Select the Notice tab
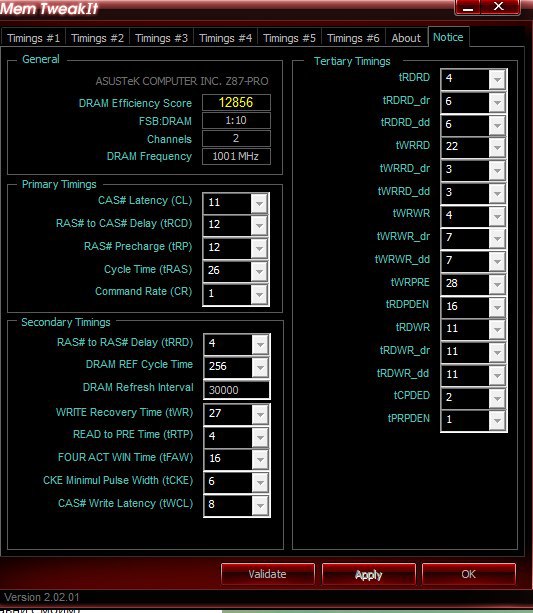The width and height of the screenshot is (533, 613). pyautogui.click(x=448, y=37)
